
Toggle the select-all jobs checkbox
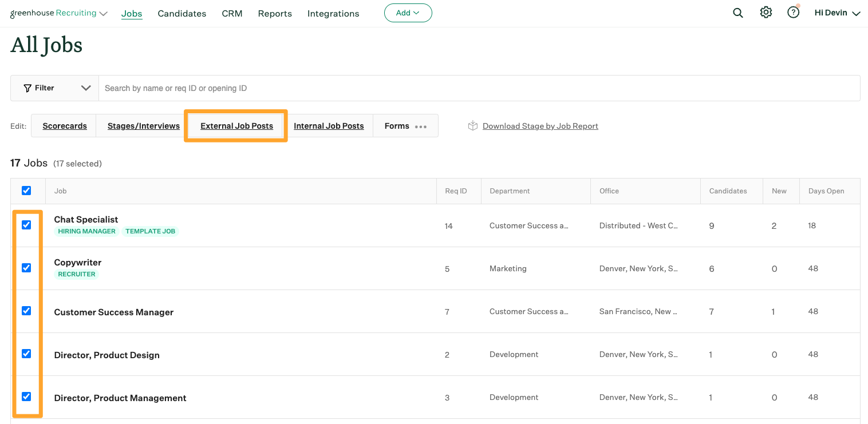point(26,190)
